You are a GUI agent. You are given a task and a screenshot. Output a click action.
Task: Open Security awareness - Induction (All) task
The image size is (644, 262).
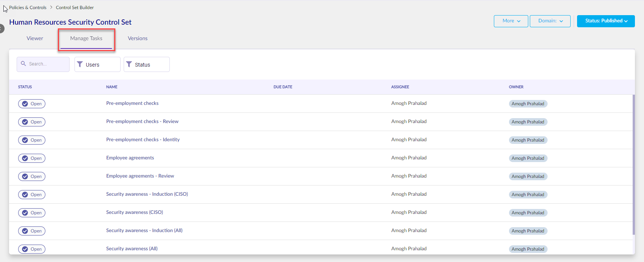point(144,231)
